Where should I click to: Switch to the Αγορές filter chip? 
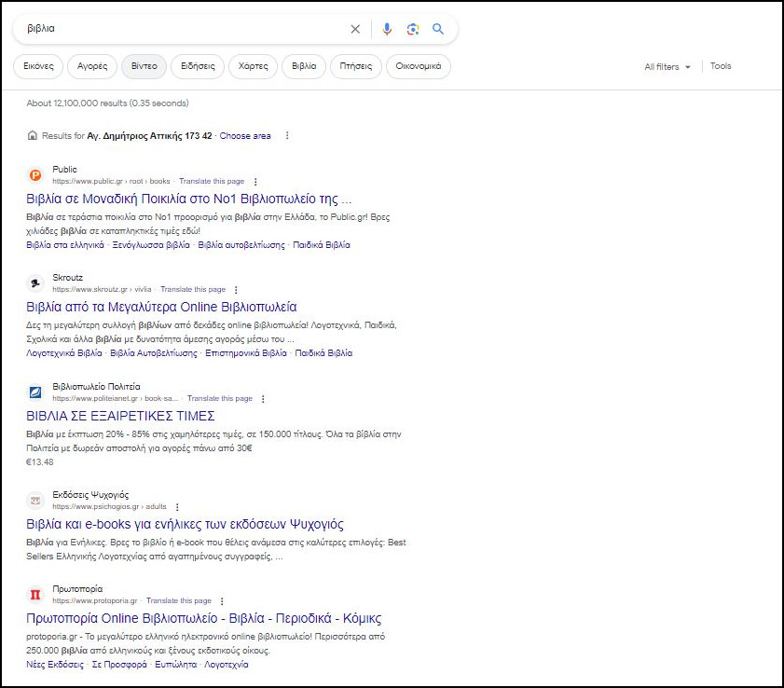(x=92, y=66)
